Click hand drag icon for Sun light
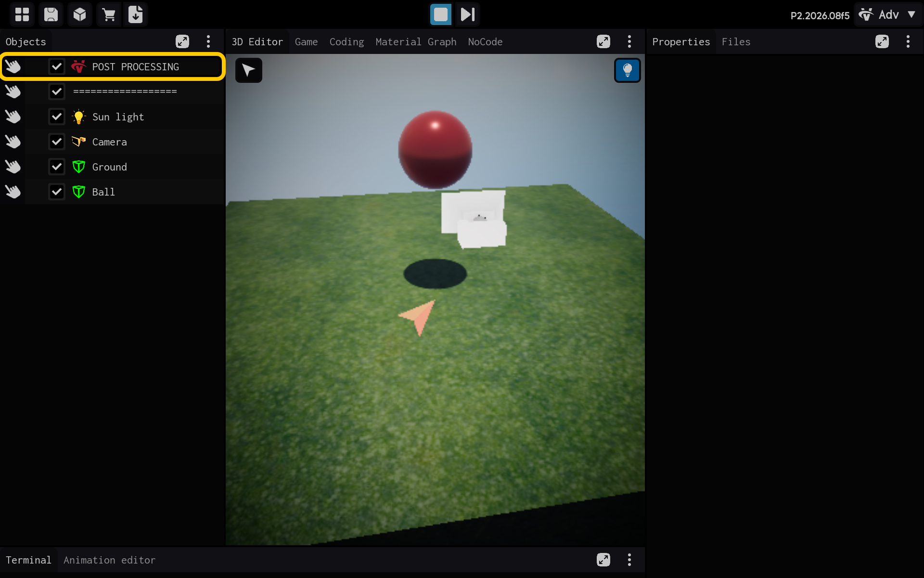This screenshot has width=924, height=578. click(13, 117)
